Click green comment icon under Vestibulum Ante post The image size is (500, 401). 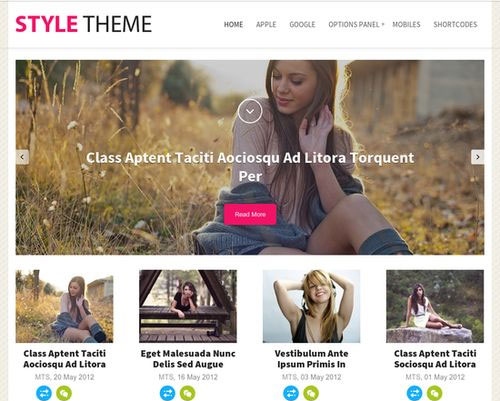pos(311,393)
